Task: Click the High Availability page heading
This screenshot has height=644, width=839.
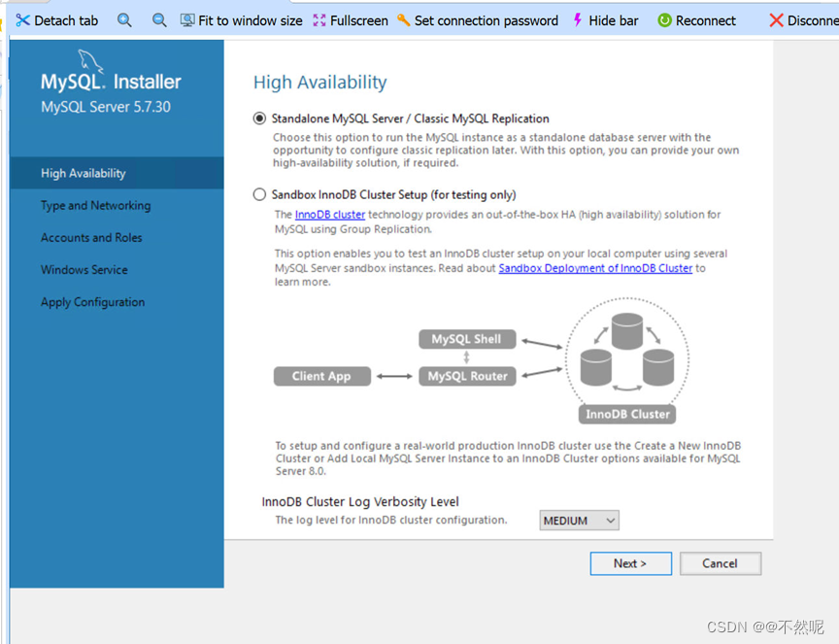Action: pyautogui.click(x=320, y=83)
